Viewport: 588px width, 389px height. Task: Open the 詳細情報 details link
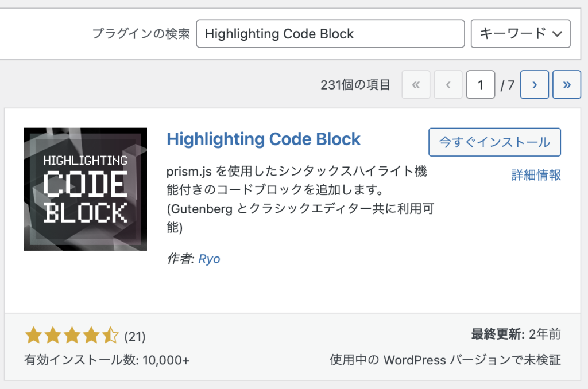[536, 175]
